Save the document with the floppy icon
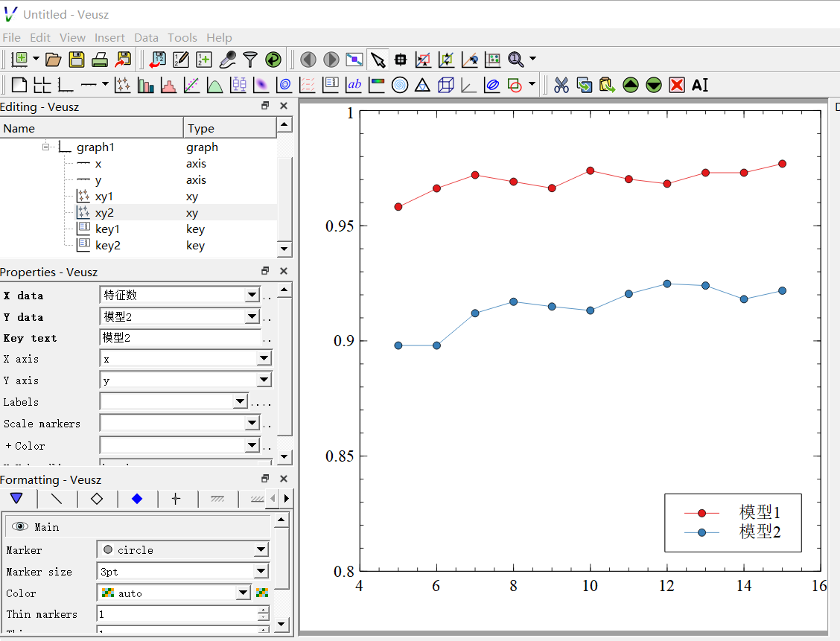This screenshot has width=840, height=641. (77, 60)
